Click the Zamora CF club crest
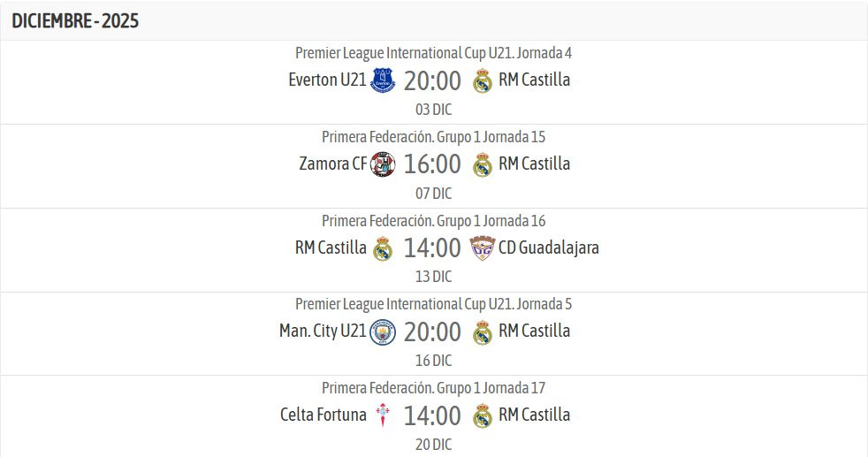The height and width of the screenshot is (457, 868). (x=383, y=164)
